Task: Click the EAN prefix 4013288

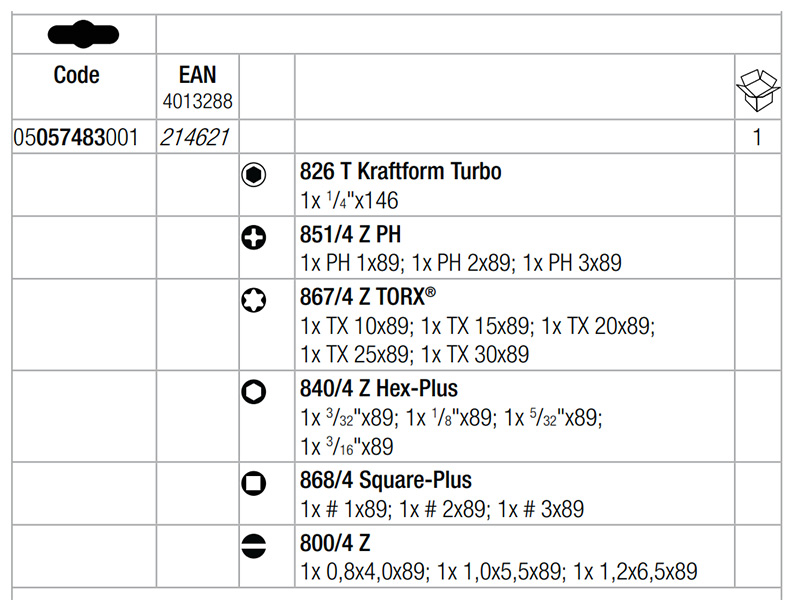Action: click(197, 101)
